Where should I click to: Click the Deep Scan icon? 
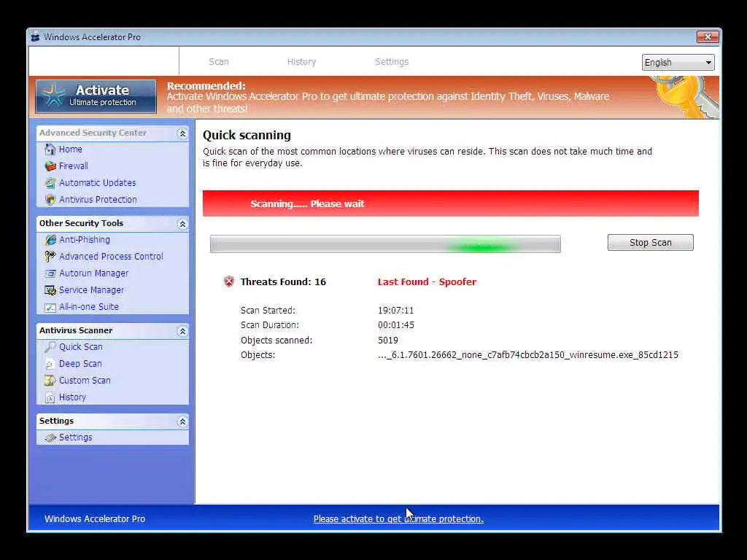tap(50, 364)
